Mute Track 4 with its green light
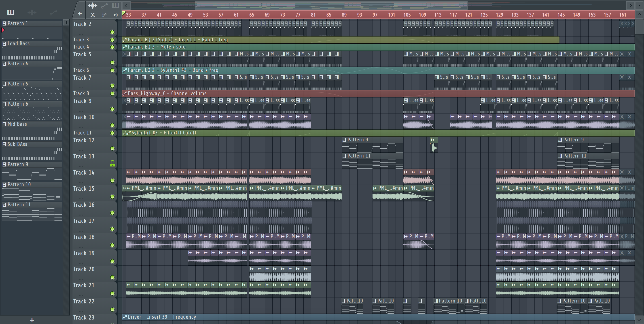The image size is (644, 324). (112, 47)
